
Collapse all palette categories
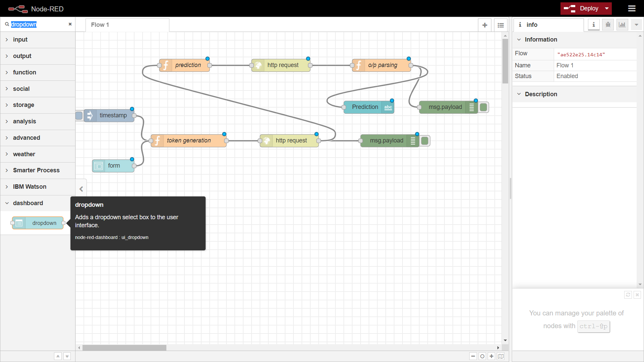pos(58,356)
